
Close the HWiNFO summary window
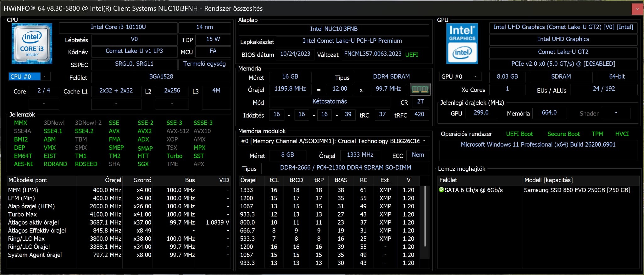[637, 9]
